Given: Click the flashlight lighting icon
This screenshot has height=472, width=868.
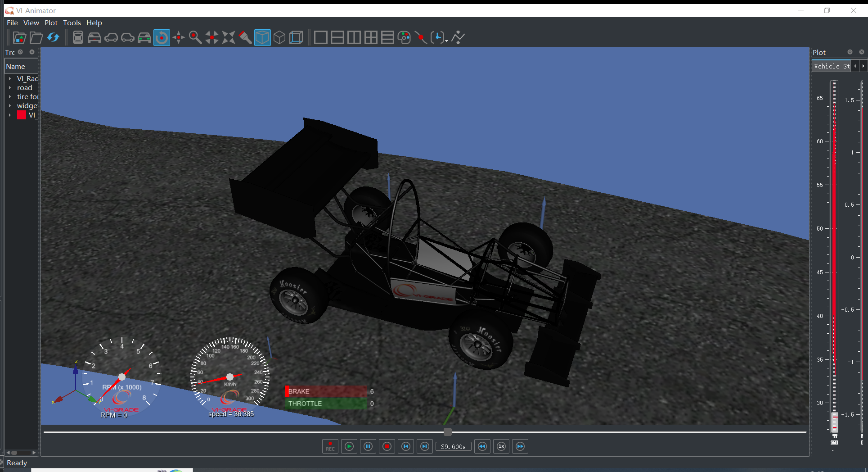Looking at the screenshot, I should pyautogui.click(x=245, y=38).
